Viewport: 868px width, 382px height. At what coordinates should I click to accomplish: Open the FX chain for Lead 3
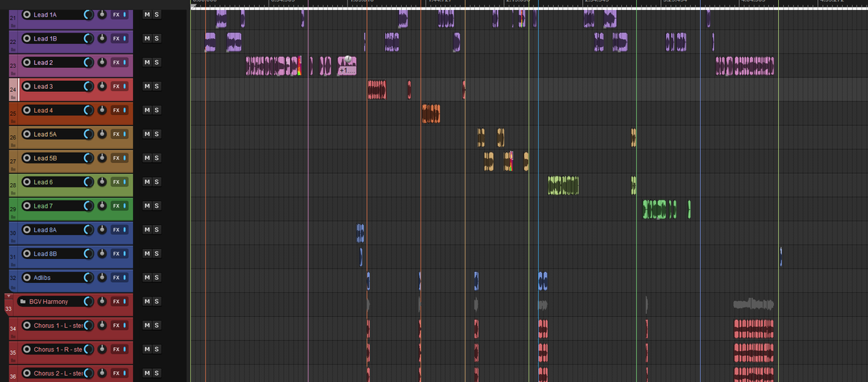[x=117, y=86]
